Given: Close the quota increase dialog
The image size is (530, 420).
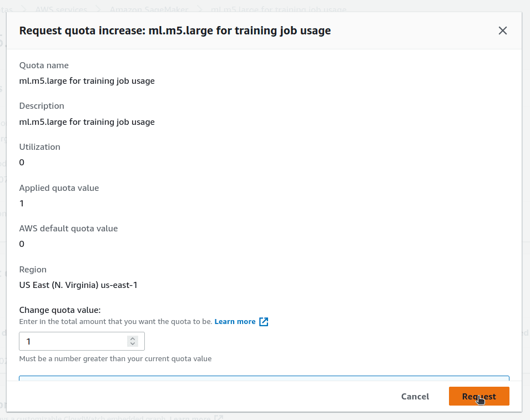Looking at the screenshot, I should pyautogui.click(x=503, y=31).
